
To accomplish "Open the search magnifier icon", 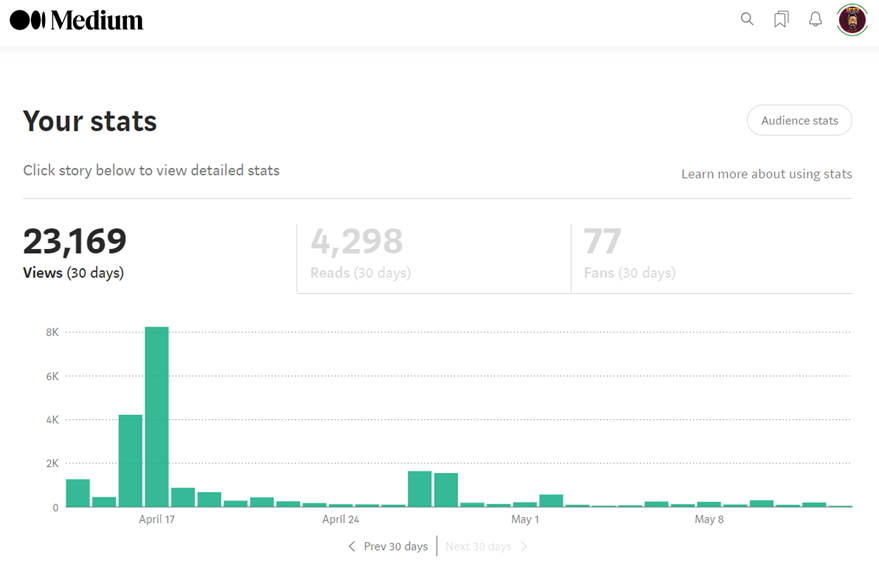I will tap(747, 19).
